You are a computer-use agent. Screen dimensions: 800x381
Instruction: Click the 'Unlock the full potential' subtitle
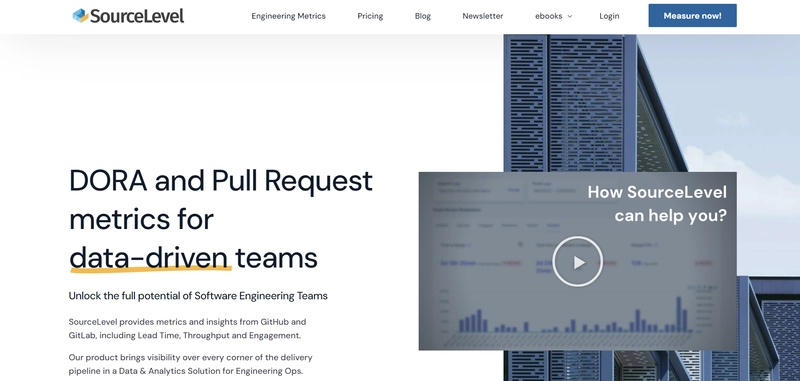click(198, 296)
